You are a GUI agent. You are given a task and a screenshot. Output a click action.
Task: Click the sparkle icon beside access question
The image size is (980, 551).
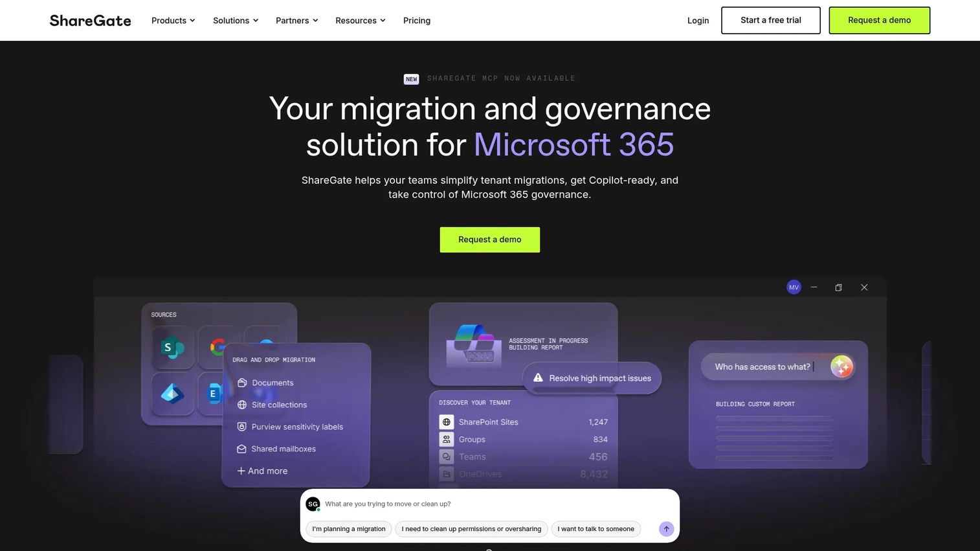841,366
